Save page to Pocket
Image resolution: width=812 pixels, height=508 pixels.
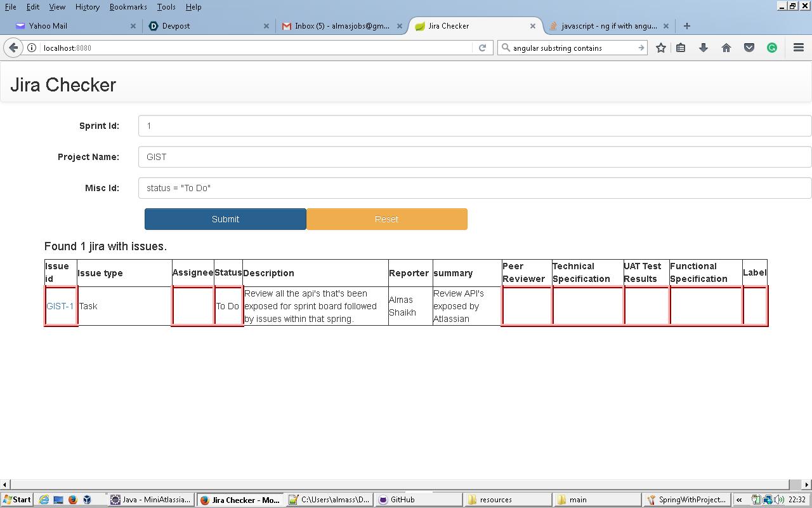coord(749,48)
